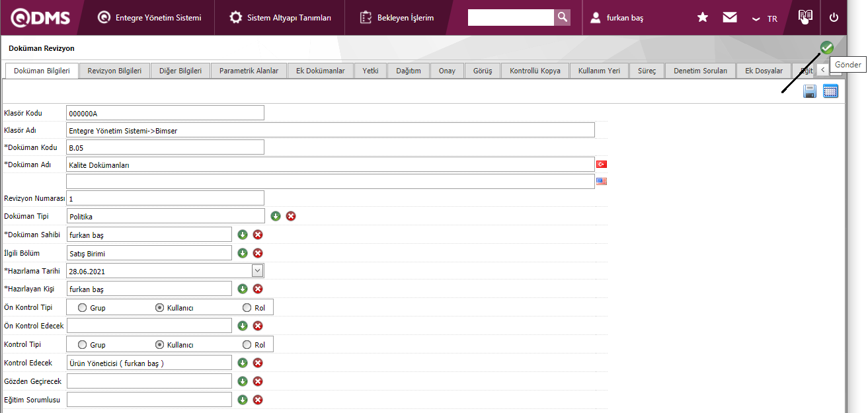The image size is (868, 413).
Task: Open the favorites star icon
Action: pyautogui.click(x=703, y=18)
